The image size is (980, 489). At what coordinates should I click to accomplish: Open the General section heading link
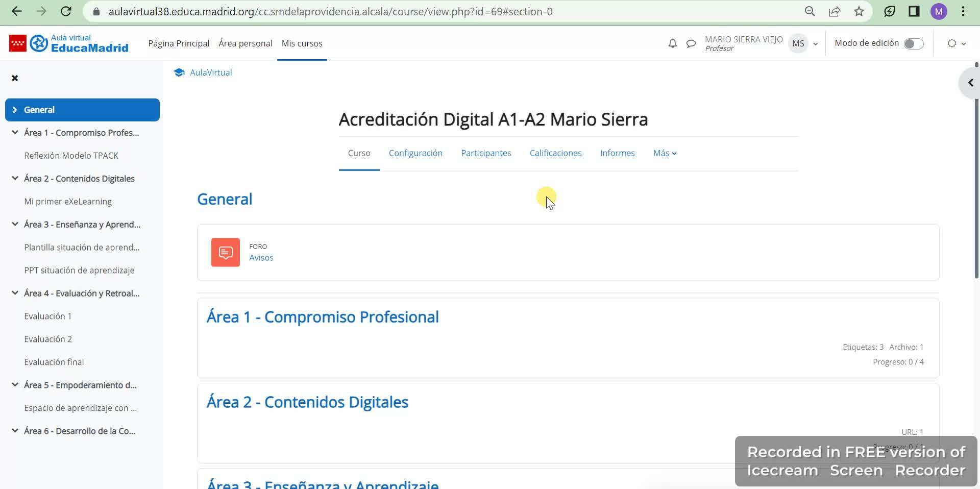(x=225, y=199)
